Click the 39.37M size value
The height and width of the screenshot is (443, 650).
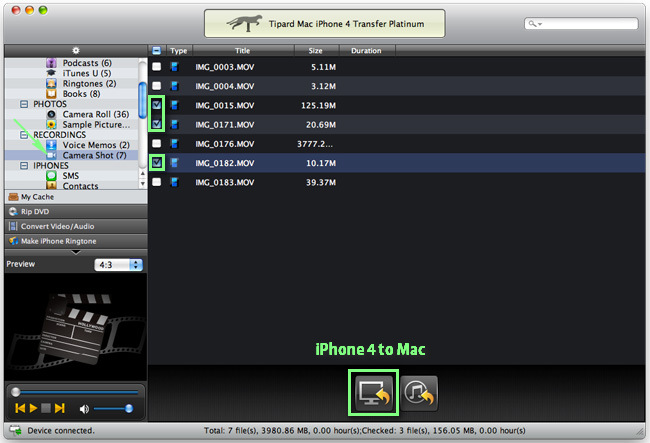[x=321, y=182]
